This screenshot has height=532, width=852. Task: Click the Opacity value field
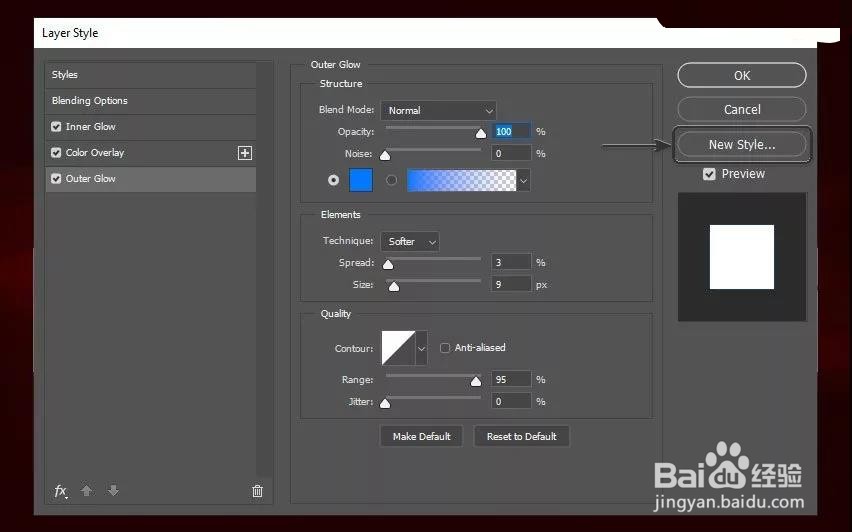click(x=511, y=132)
